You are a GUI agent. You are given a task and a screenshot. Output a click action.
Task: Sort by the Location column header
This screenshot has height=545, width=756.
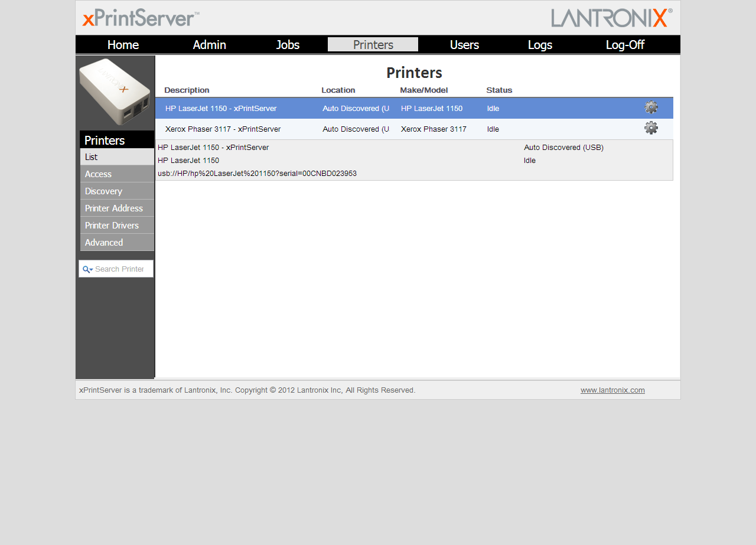pos(338,90)
